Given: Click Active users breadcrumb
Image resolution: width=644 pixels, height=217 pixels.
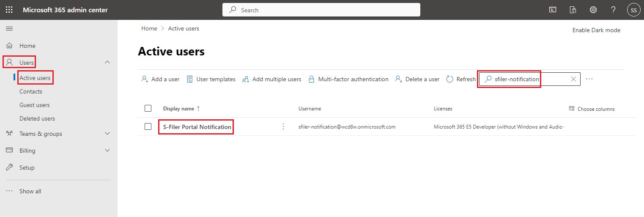Looking at the screenshot, I should 184,28.
